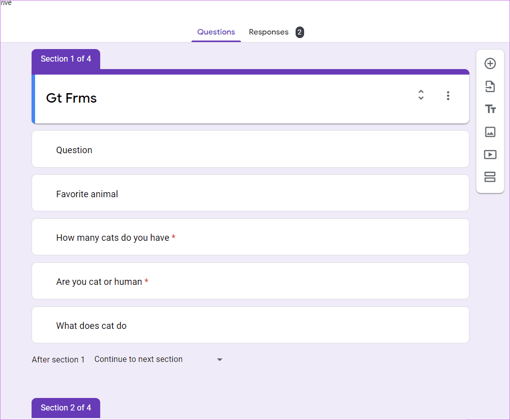Collapse the Gt Frms section with arrows
The image size is (510, 420).
point(421,95)
